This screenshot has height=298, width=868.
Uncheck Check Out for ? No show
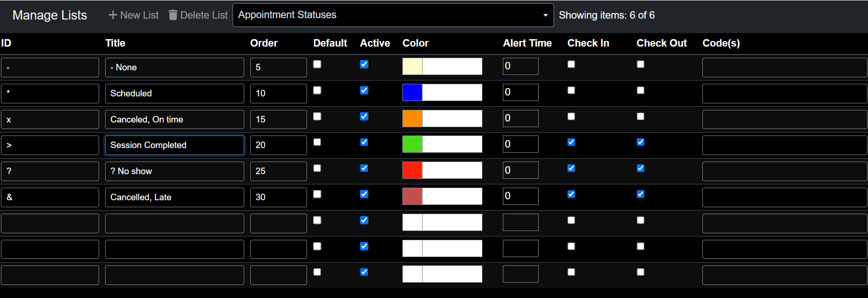pyautogui.click(x=641, y=168)
